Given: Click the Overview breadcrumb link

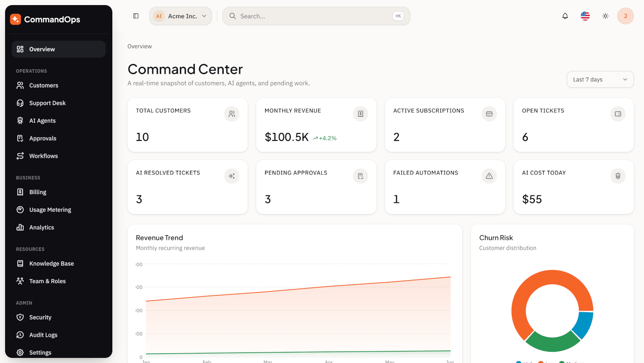Looking at the screenshot, I should (140, 46).
